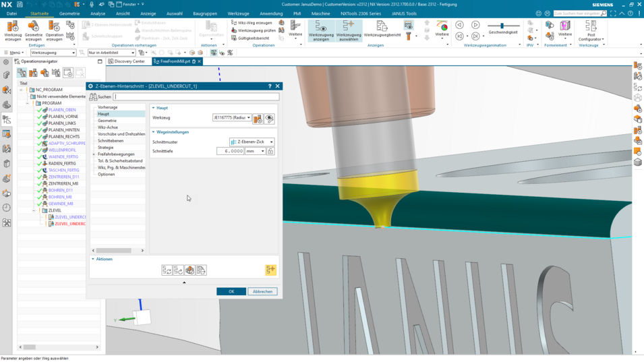Click the collapse arrow below Aktionen section
The height and width of the screenshot is (362, 644).
tap(184, 282)
